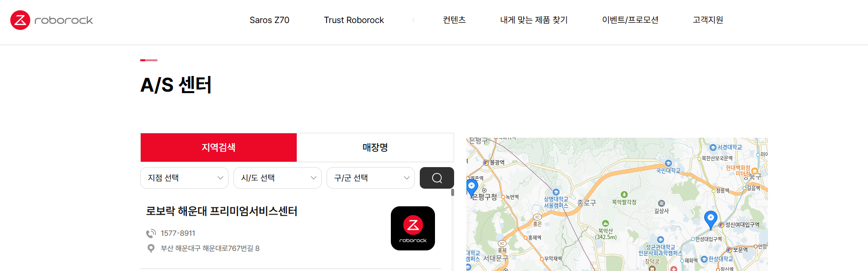Click the 정릉역 station label on map
Image resolution: width=868 pixels, height=271 pixels.
tap(723, 191)
